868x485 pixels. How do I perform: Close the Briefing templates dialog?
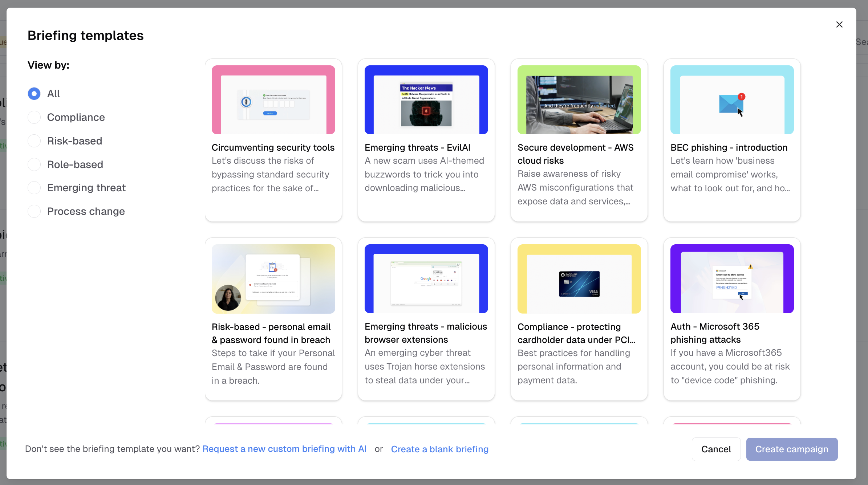(x=839, y=24)
